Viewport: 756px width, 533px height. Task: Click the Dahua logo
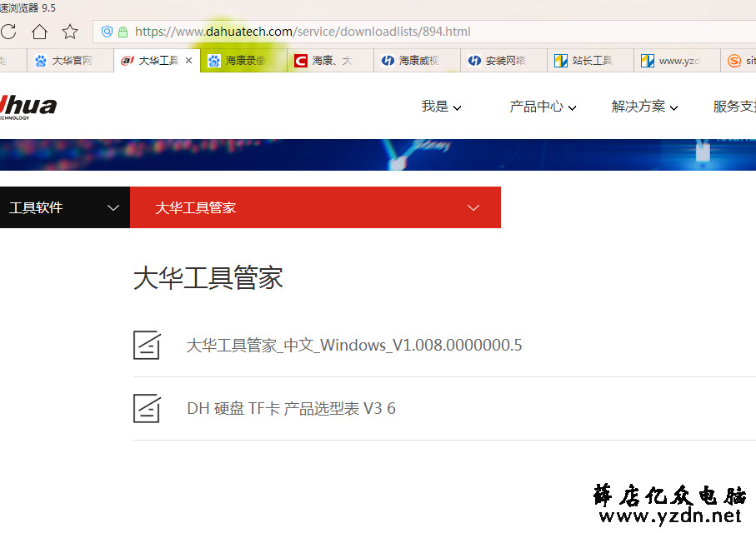28,107
